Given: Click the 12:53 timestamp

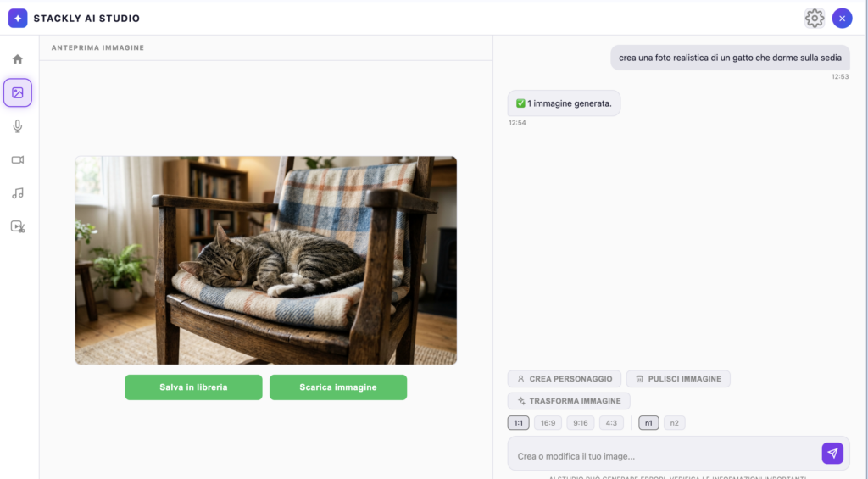Looking at the screenshot, I should pyautogui.click(x=840, y=77).
